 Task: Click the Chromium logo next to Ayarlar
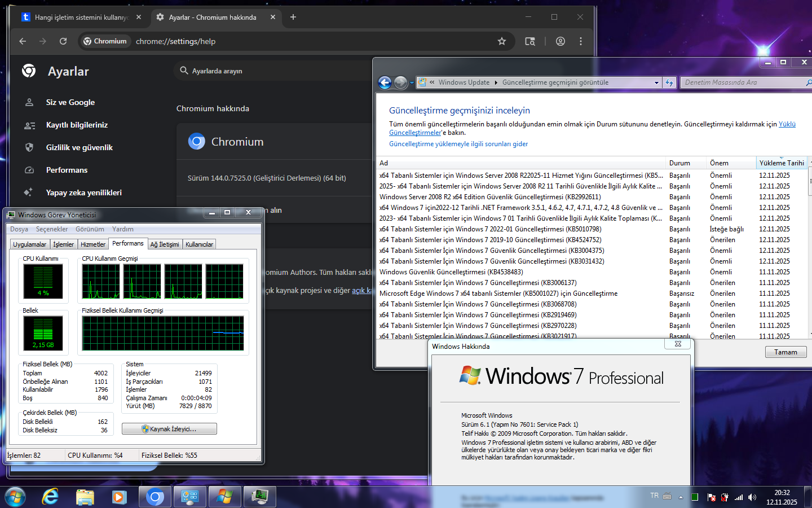(x=29, y=71)
